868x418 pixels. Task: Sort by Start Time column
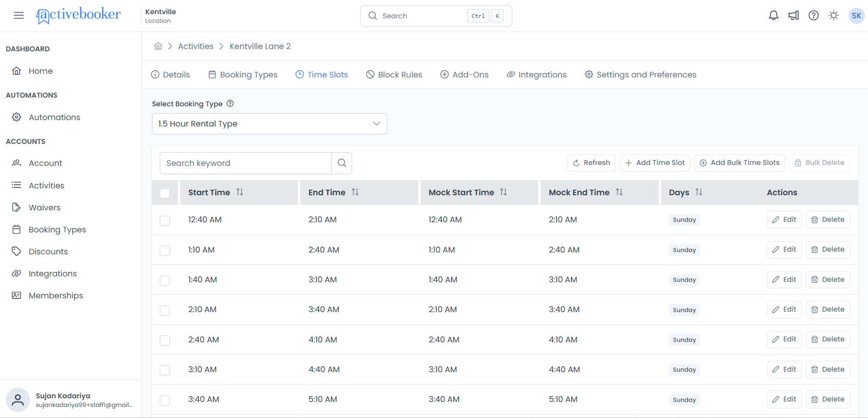click(x=239, y=192)
